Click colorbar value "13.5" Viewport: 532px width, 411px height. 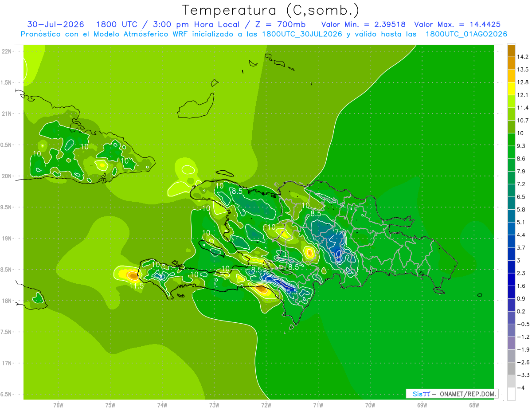pos(523,70)
